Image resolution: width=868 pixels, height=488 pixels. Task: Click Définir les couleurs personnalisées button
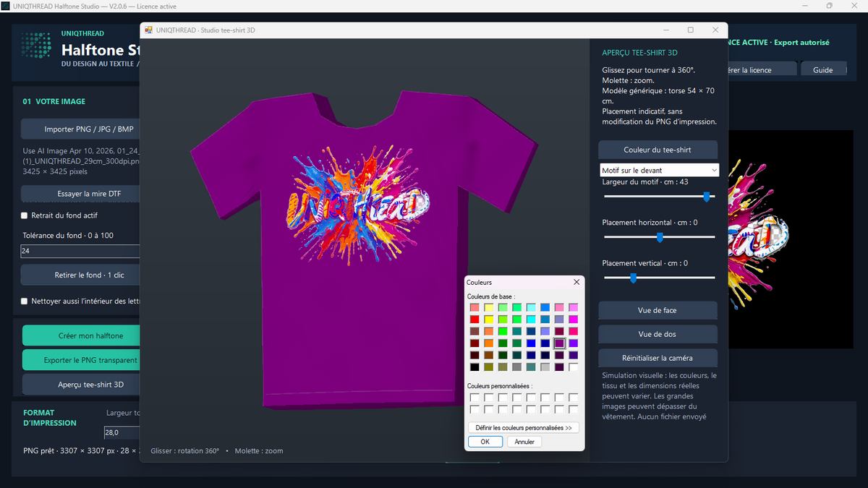(524, 428)
